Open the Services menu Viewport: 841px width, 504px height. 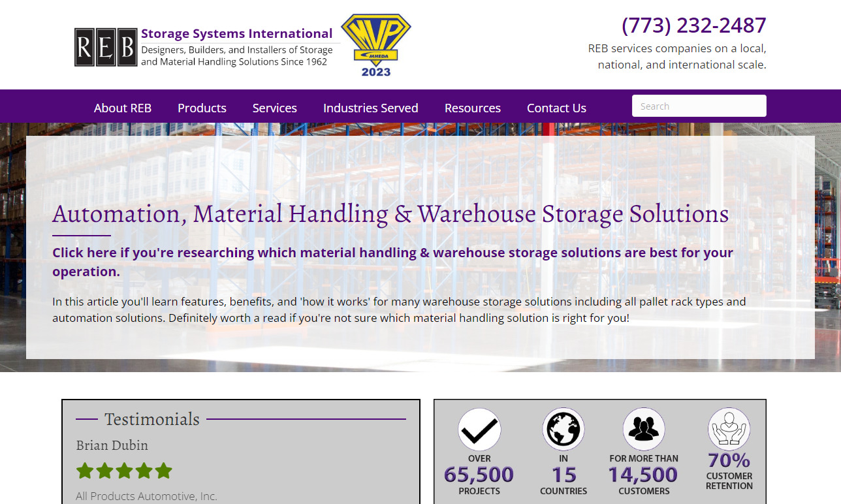pyautogui.click(x=274, y=108)
